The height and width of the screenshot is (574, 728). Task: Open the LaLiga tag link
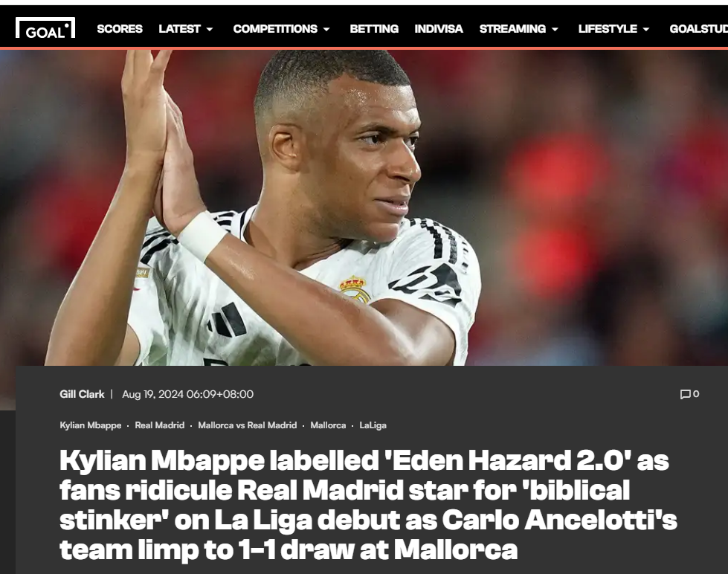373,425
